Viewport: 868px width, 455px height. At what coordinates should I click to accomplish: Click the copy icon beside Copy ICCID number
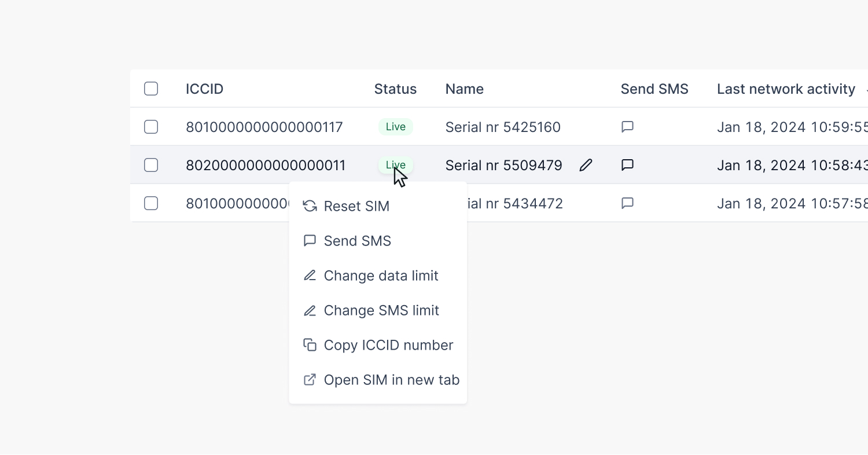[x=310, y=345]
